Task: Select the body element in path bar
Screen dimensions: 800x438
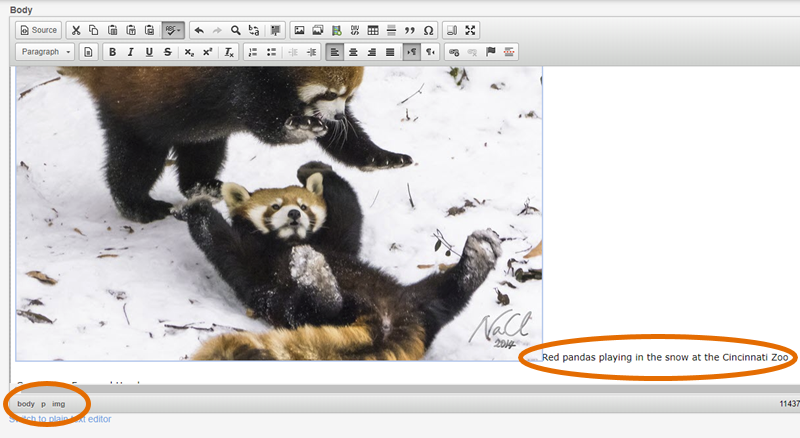Action: [x=26, y=404]
